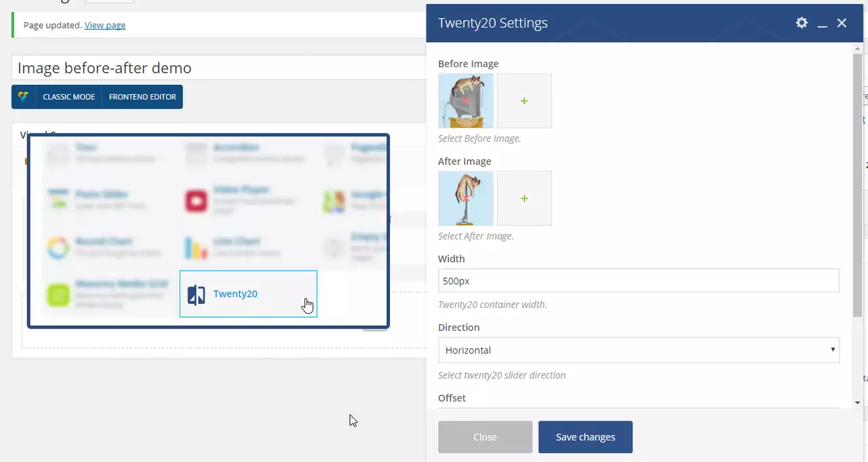Screen dimensions: 868x462
Task: Open the Frontend Editor
Action: [x=142, y=97]
